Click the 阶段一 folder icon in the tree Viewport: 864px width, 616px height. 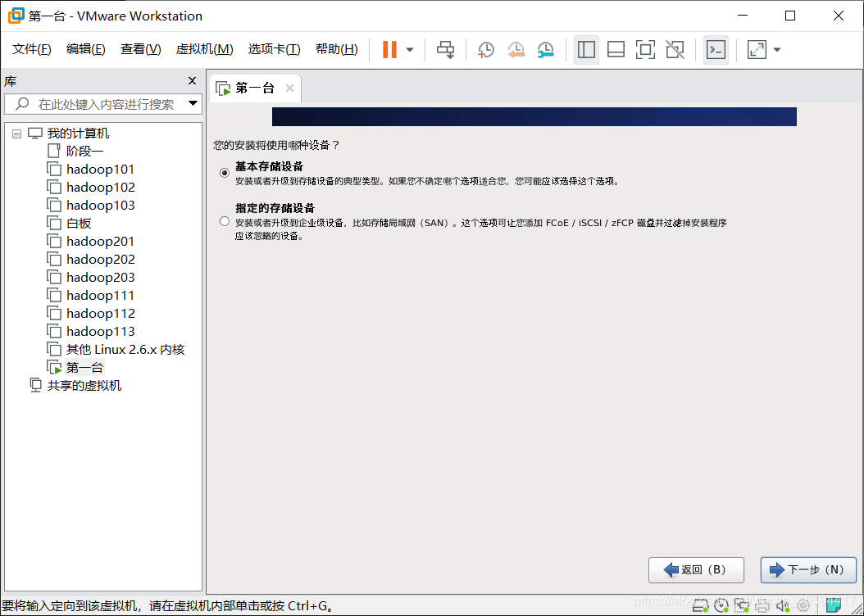(x=53, y=151)
